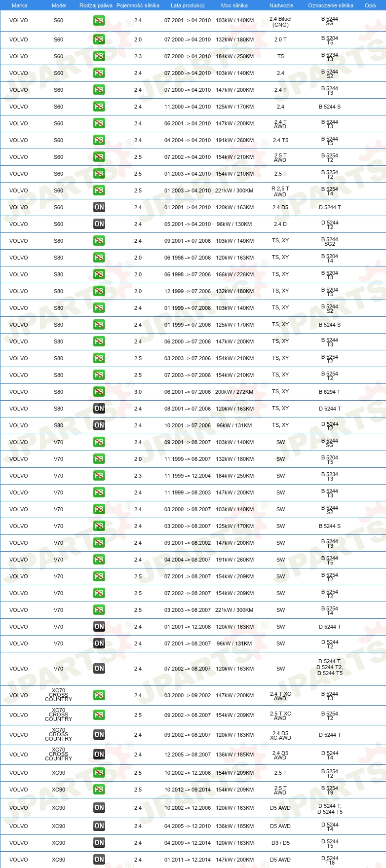Viewport: 386px width, 868px height.
Task: Click diesel ON icon in XC90 01.2011 -> 12.2014 row
Action: tap(99, 860)
